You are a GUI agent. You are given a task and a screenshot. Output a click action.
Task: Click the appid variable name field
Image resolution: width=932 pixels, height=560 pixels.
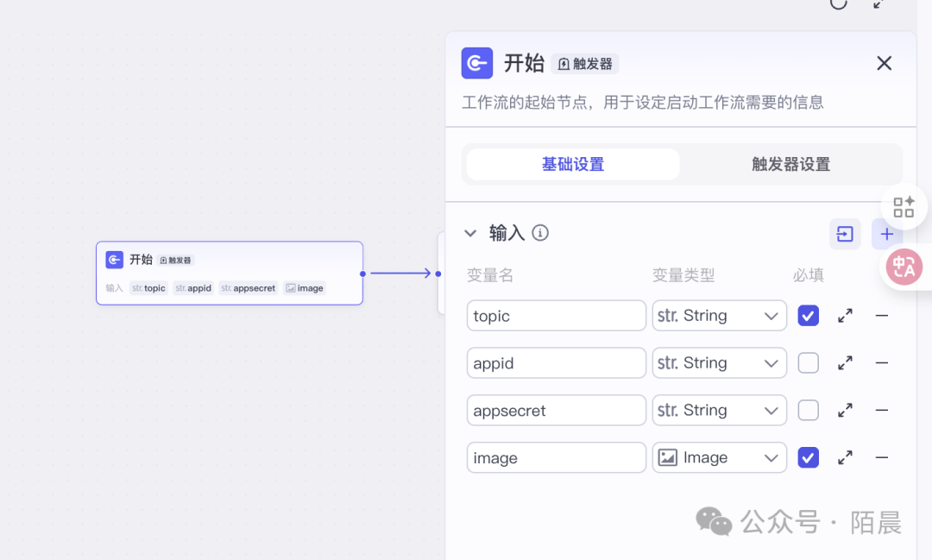pos(556,363)
